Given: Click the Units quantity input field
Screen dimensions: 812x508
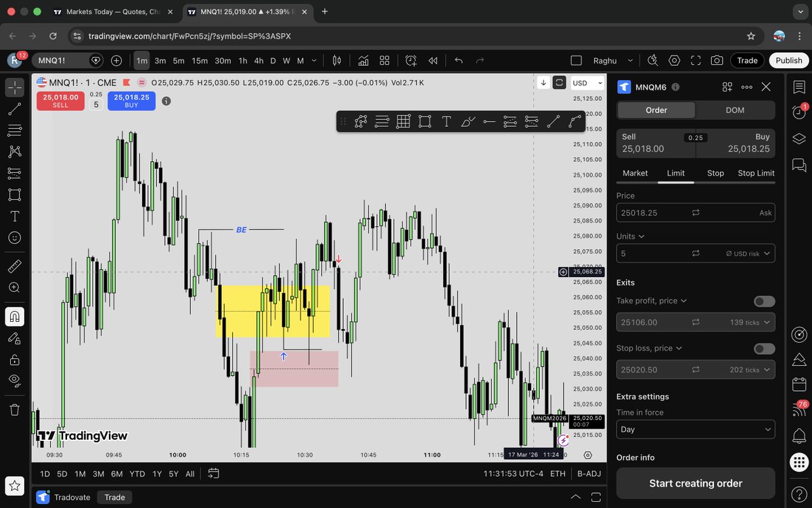Looking at the screenshot, I should point(696,253).
